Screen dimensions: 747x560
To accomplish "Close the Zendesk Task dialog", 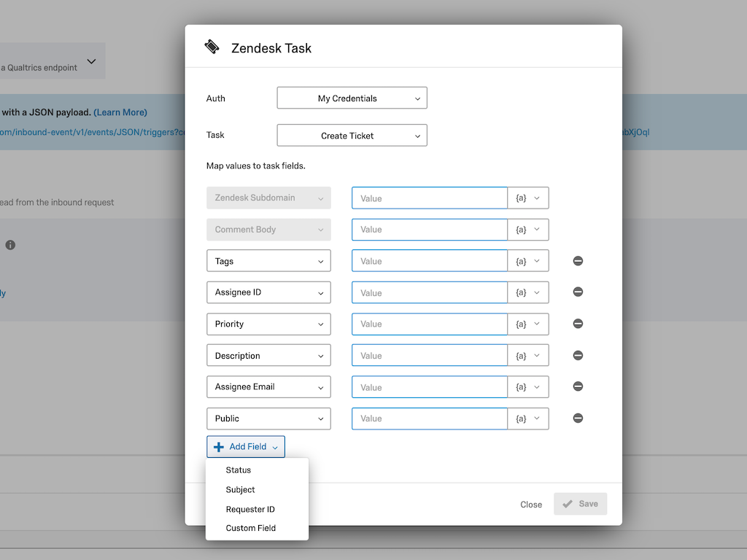I will tap(531, 505).
